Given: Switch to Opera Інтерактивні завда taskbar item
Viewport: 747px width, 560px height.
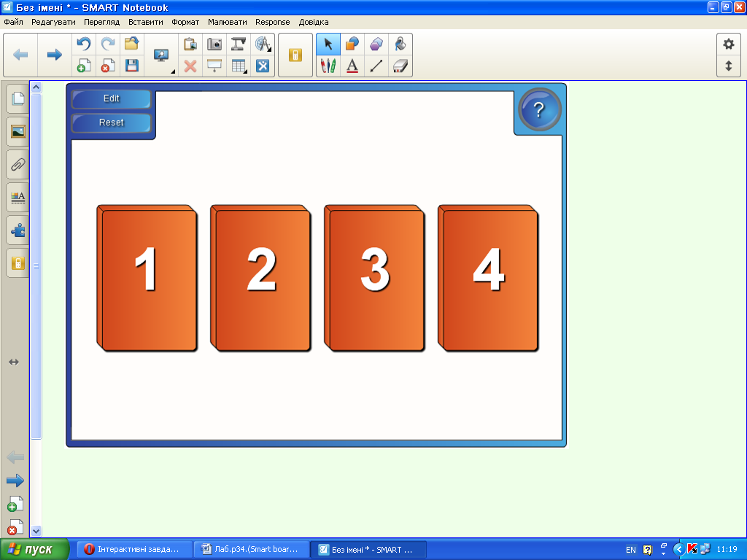Looking at the screenshot, I should point(134,550).
